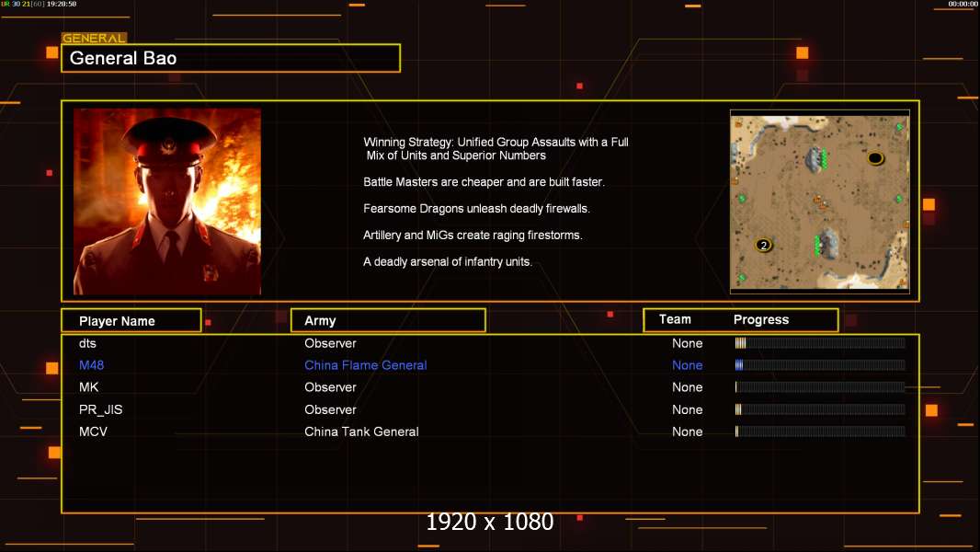Click the General Bao portrait image
This screenshot has height=552, width=980.
click(167, 201)
